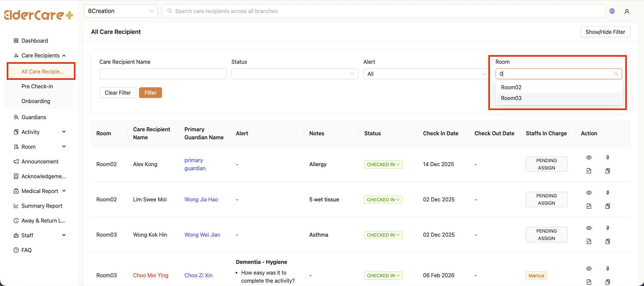Click copy icon in Alex Kong row
The height and width of the screenshot is (286, 644).
coord(607,171)
